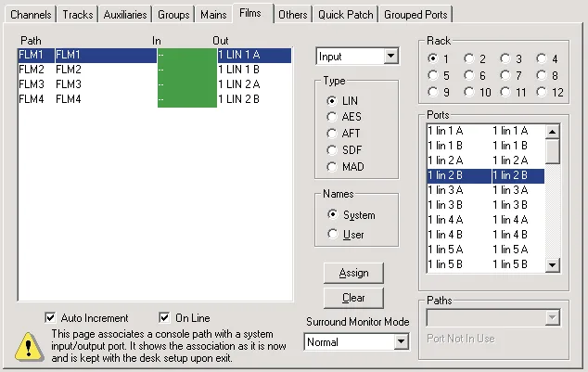Image resolution: width=588 pixels, height=372 pixels.
Task: Choose SDF port type
Action: [x=344, y=150]
